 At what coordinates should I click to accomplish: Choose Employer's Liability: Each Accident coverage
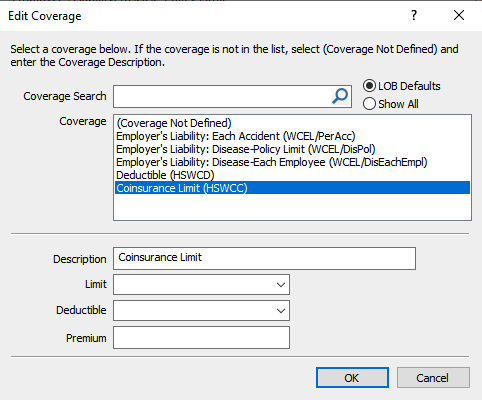236,136
